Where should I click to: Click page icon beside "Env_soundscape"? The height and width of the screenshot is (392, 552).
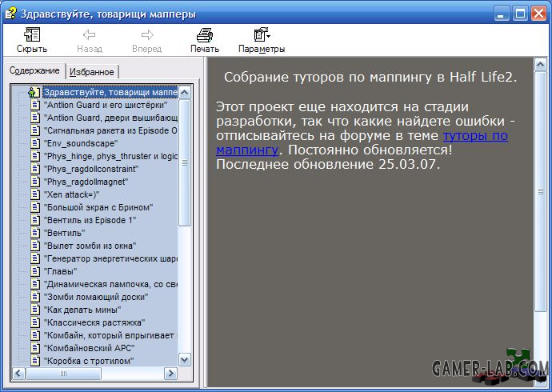[35, 143]
